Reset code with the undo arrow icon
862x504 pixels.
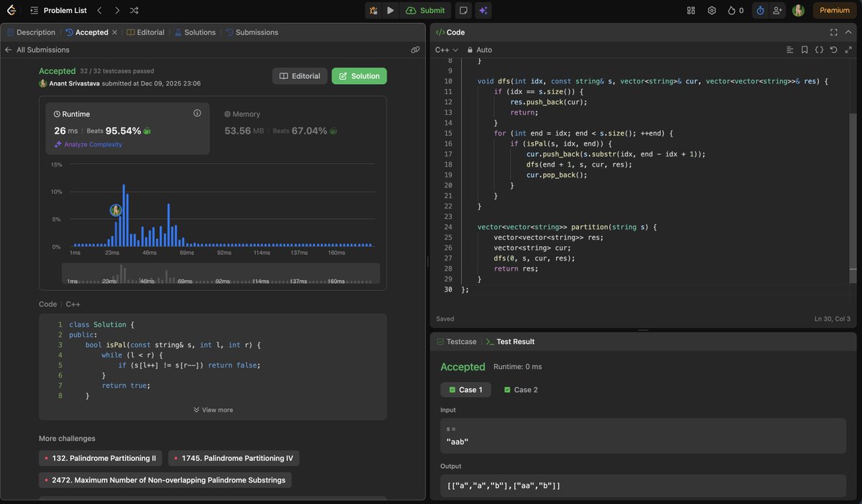[x=833, y=50]
